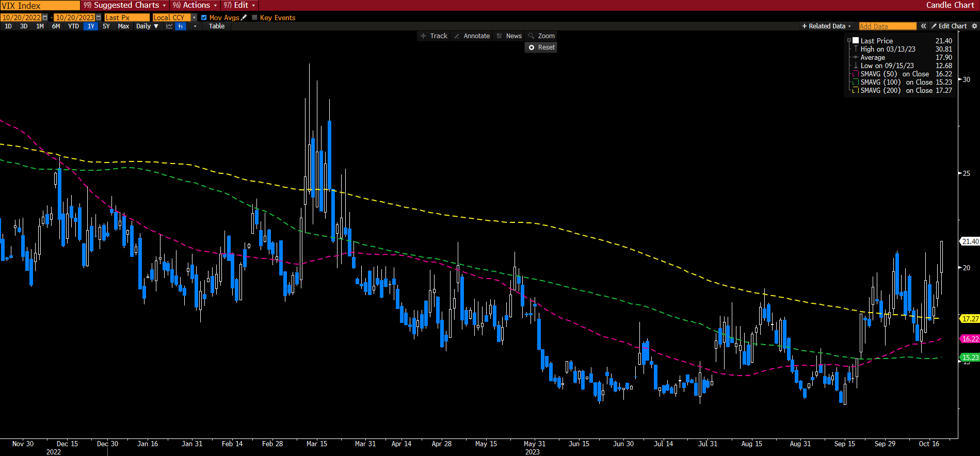Reset the chart zoom
Screen dimensions: 980x456
[x=541, y=47]
